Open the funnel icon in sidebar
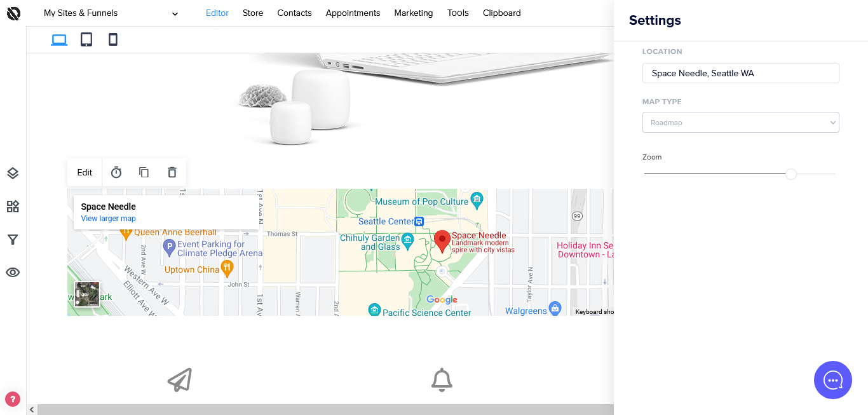 13,240
